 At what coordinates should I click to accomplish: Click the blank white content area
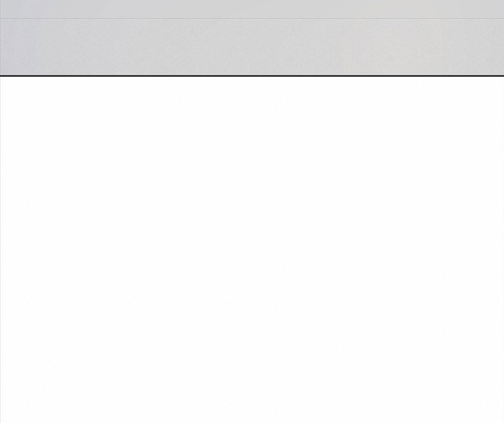click(x=252, y=250)
